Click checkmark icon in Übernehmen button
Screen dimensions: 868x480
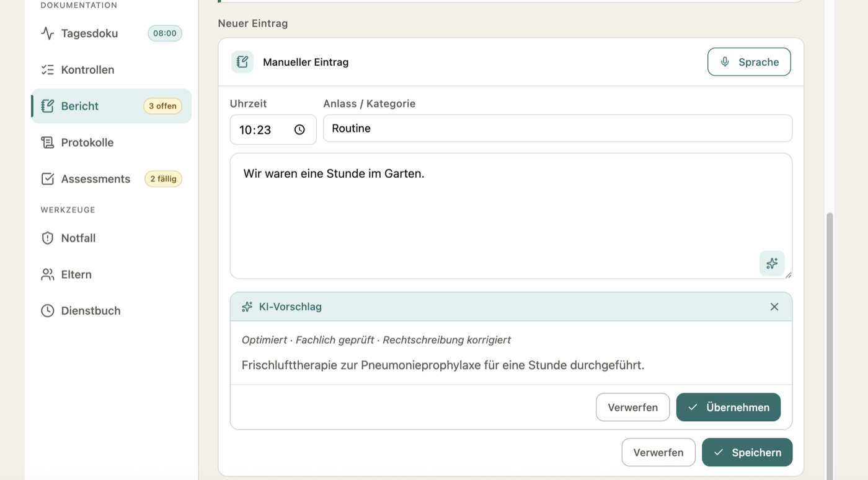[693, 408]
